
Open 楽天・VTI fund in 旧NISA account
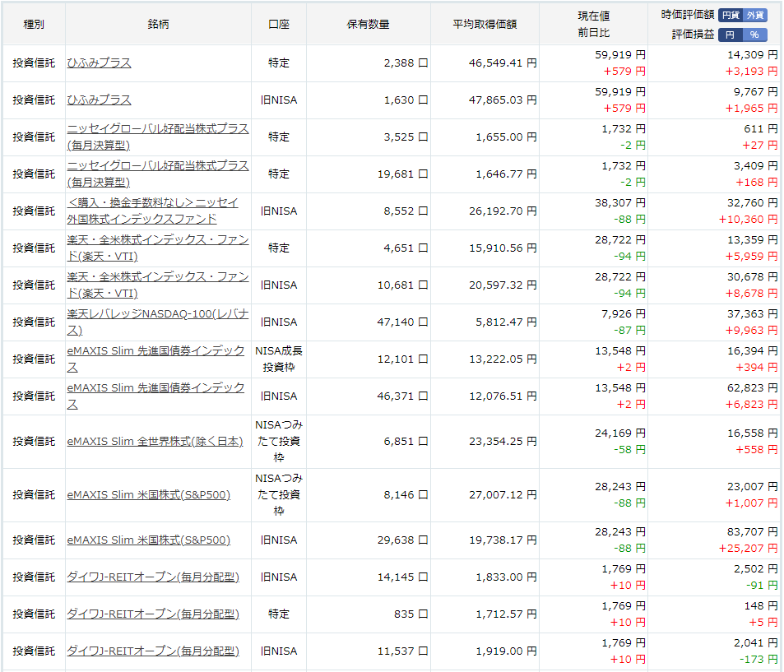(x=158, y=285)
